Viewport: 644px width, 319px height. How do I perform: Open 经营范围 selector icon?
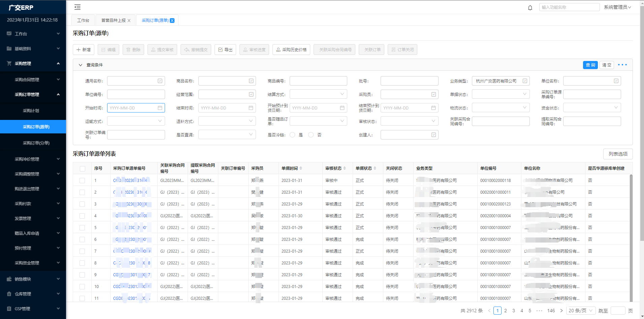[251, 94]
